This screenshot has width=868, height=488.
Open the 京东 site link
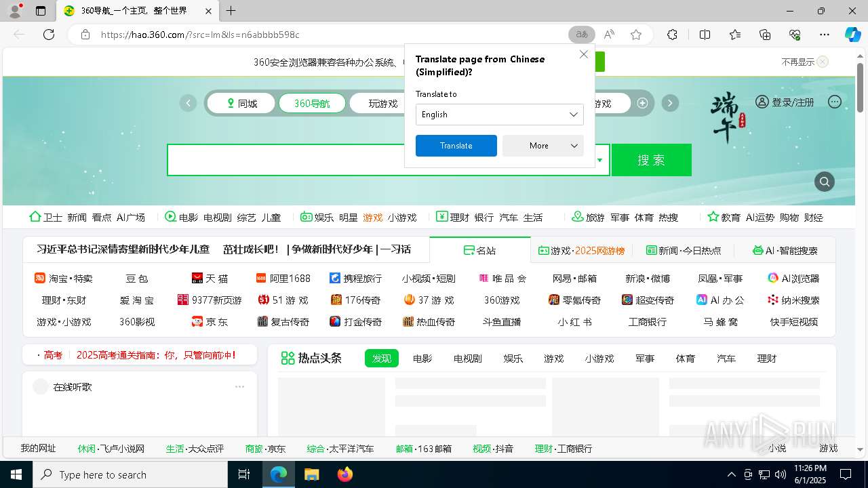pyautogui.click(x=210, y=322)
